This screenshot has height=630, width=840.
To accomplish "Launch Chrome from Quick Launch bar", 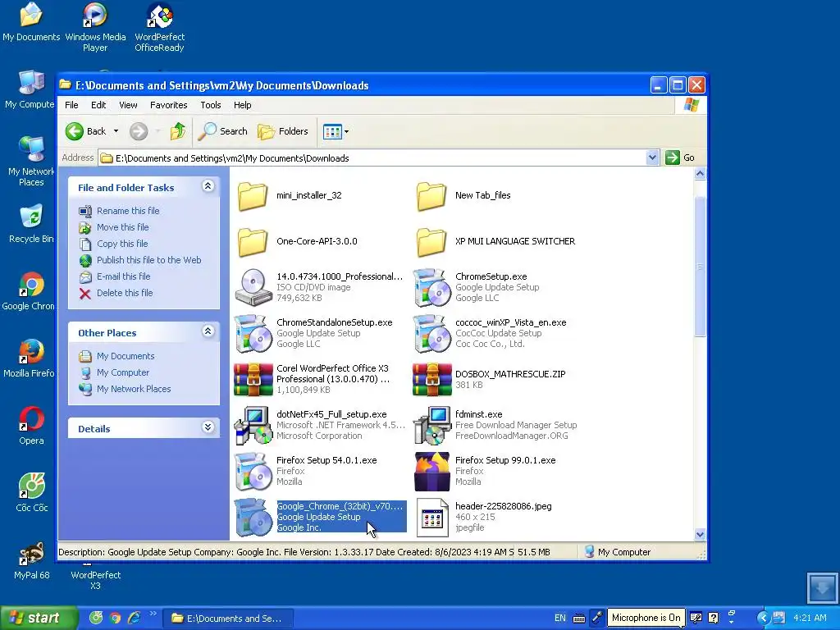I will click(115, 618).
